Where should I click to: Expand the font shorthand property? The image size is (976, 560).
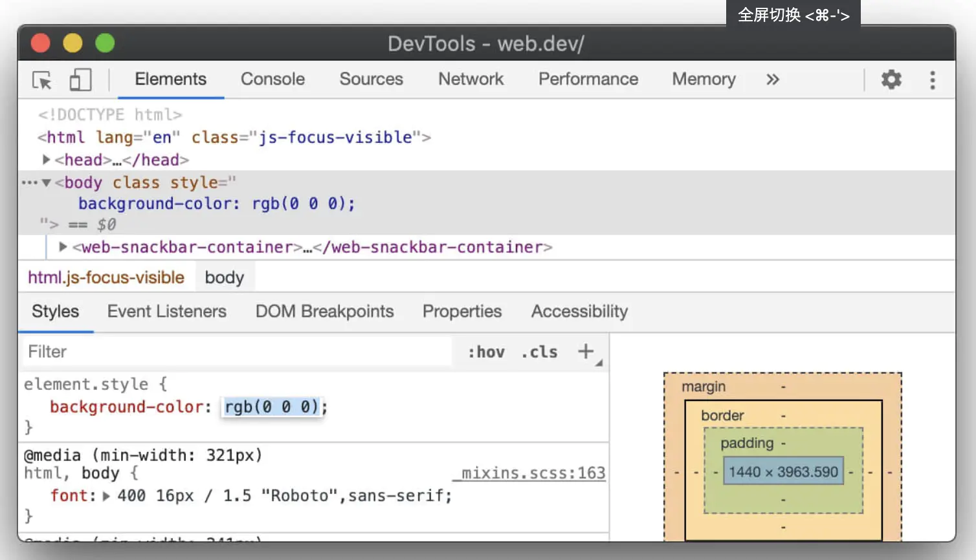106,496
